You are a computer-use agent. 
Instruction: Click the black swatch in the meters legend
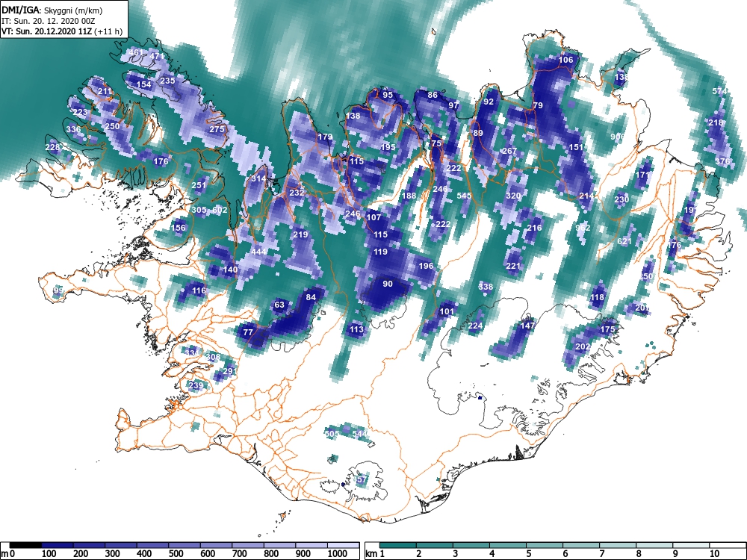point(25,545)
